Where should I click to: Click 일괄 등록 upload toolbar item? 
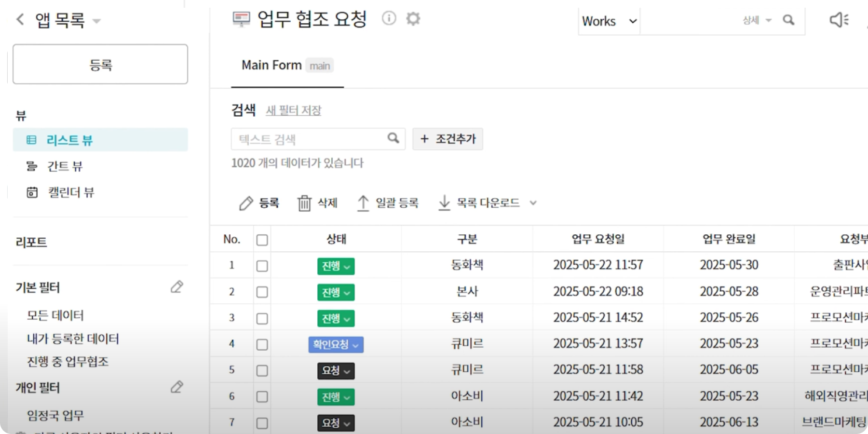387,203
